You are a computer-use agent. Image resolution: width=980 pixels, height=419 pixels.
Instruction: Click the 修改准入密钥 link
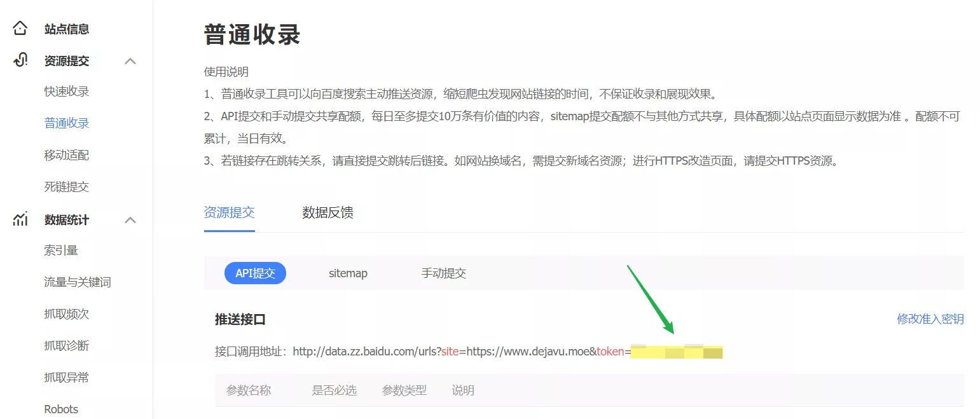(x=930, y=319)
